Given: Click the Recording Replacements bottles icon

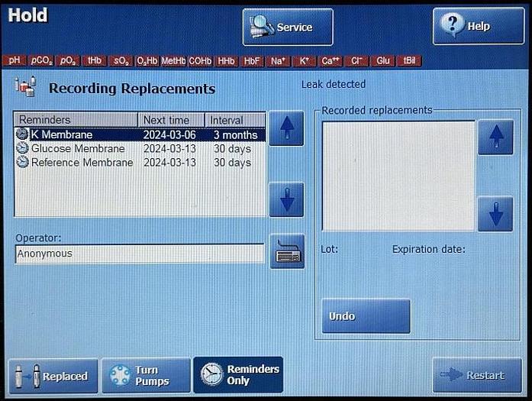Looking at the screenshot, I should pyautogui.click(x=25, y=86).
